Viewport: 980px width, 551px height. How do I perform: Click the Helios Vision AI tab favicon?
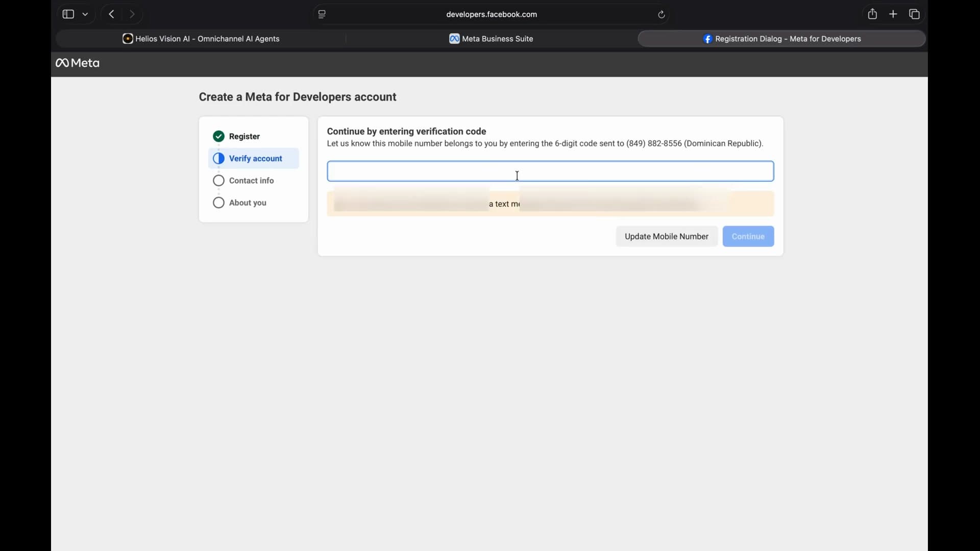point(128,39)
